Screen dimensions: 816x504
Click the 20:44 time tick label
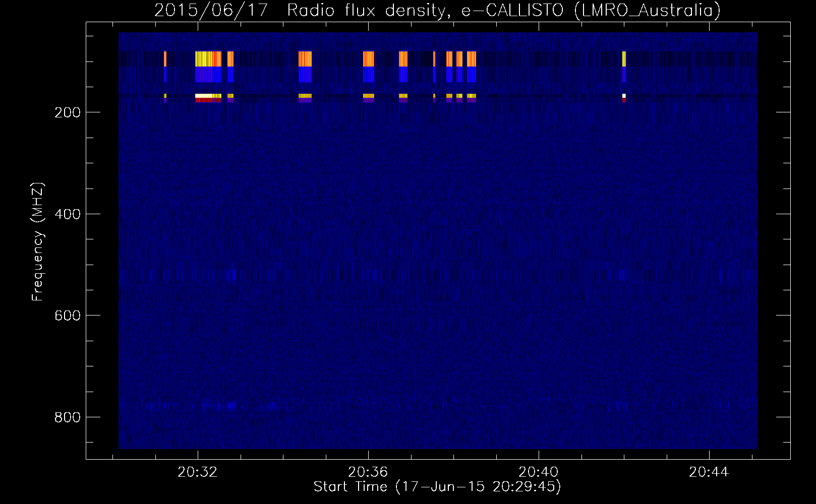tap(709, 472)
